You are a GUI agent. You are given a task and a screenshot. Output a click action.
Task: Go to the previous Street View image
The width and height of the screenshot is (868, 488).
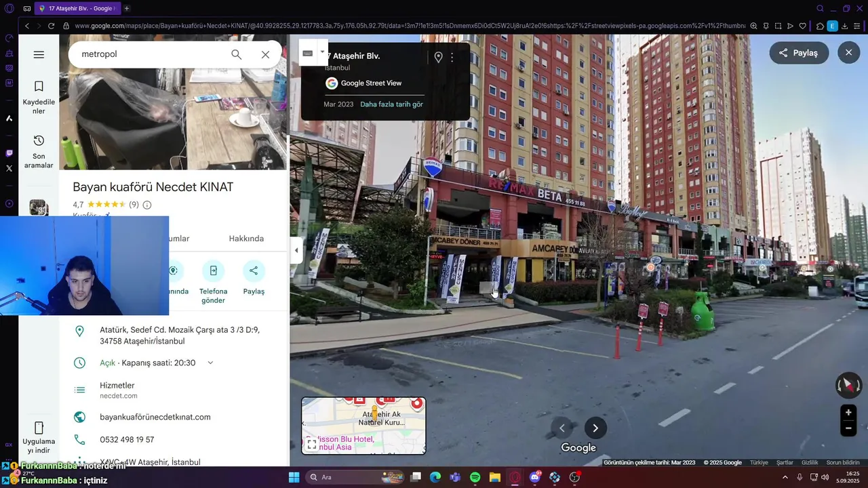coord(561,428)
